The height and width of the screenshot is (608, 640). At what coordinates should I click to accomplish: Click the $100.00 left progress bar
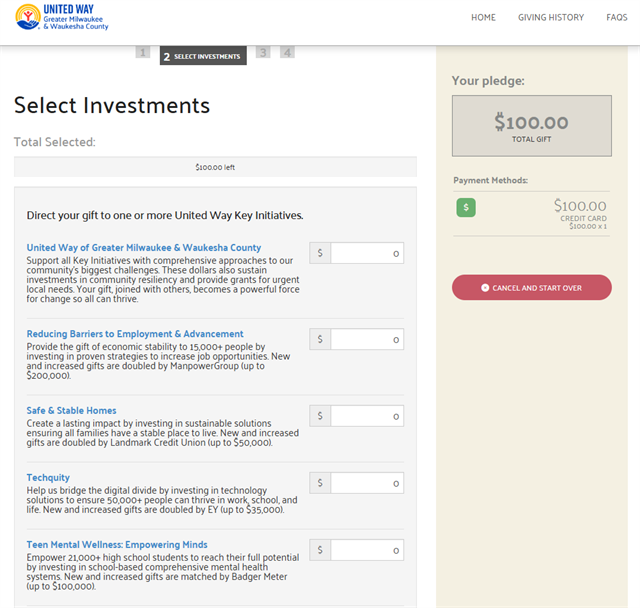coord(215,167)
